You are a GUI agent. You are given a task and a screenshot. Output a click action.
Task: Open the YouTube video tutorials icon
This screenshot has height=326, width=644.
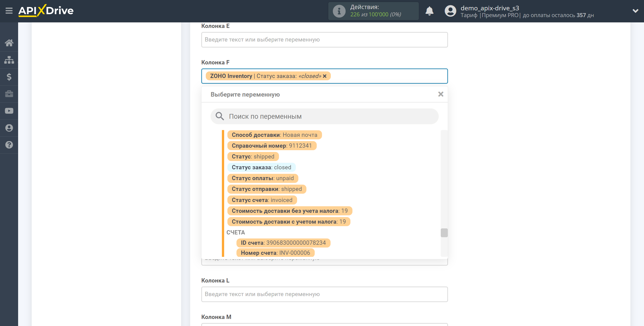pyautogui.click(x=9, y=111)
